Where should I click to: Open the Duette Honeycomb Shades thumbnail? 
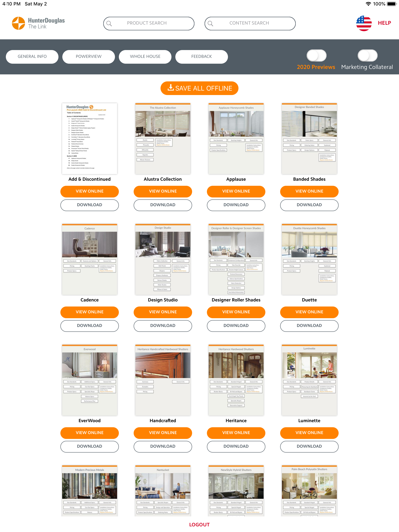pyautogui.click(x=309, y=259)
